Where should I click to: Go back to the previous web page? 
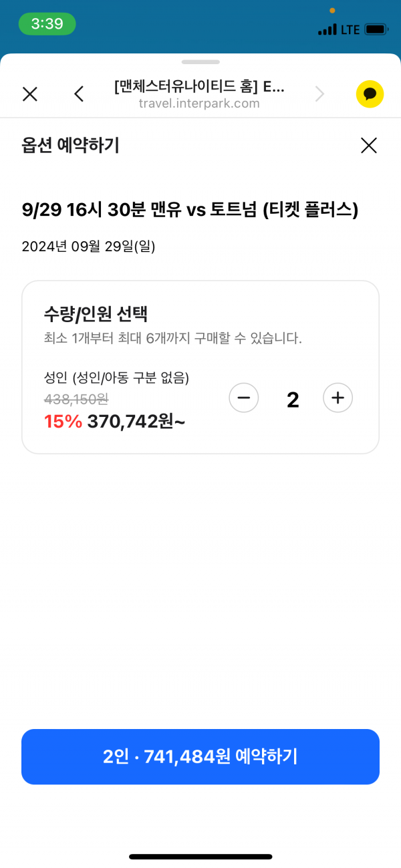coord(79,94)
